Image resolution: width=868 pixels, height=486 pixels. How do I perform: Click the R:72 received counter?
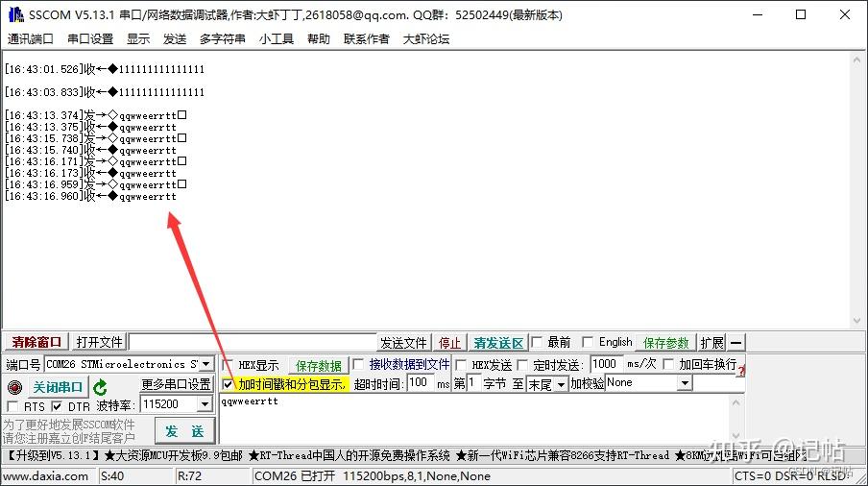(x=189, y=476)
